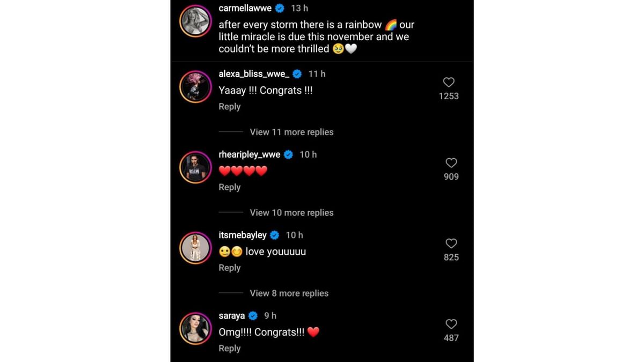
Task: Click the itsmebayley username
Action: 243,235
